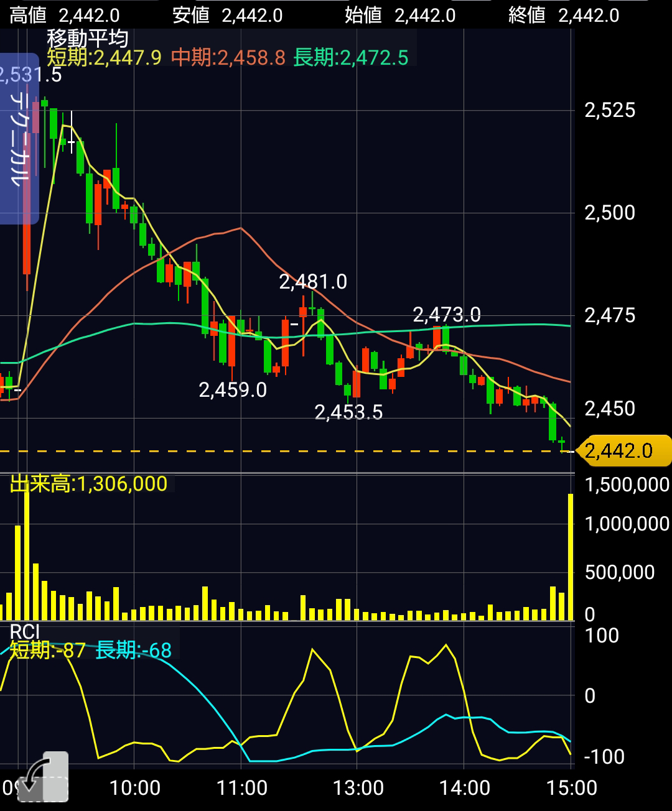Tap the 500,000 volume axis label
The image size is (672, 811).
620,572
